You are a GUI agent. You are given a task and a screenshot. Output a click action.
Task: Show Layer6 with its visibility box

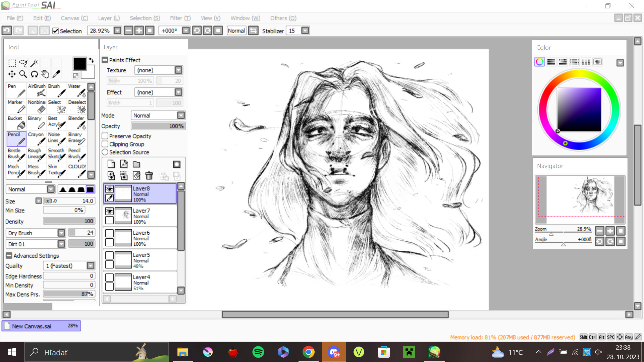point(109,233)
